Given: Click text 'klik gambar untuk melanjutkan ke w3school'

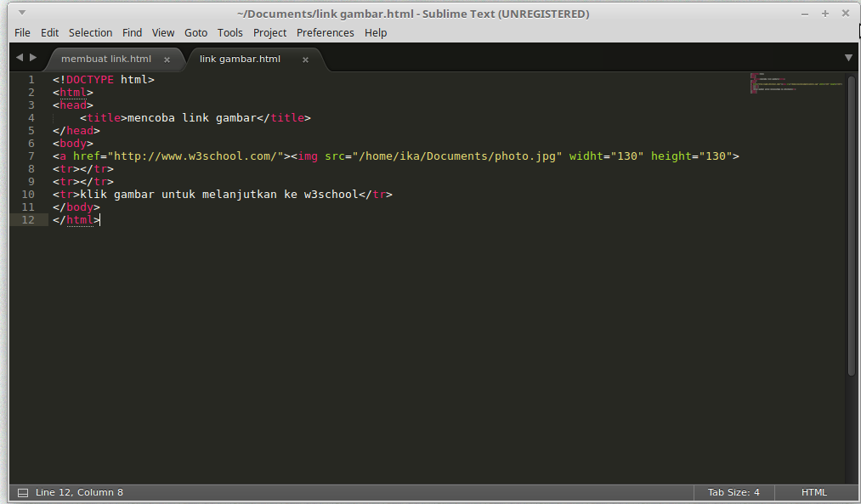Looking at the screenshot, I should pyautogui.click(x=219, y=195).
